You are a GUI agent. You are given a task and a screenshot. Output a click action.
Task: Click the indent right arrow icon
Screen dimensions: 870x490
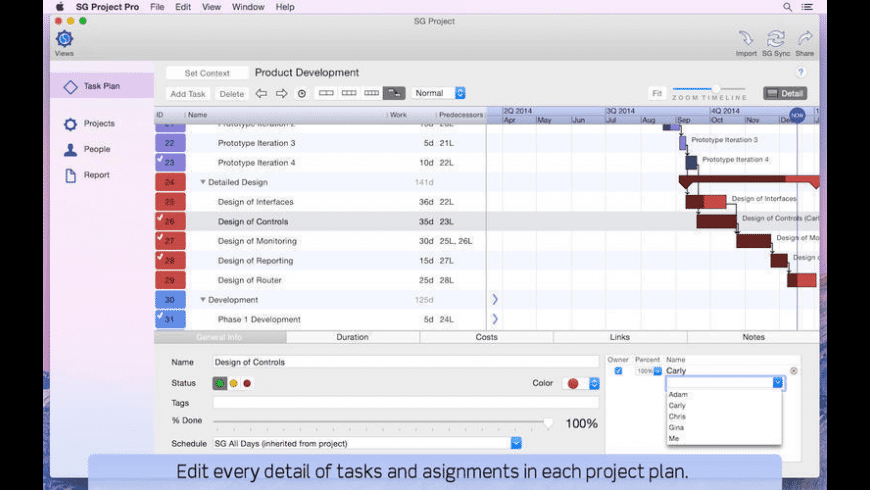tap(282, 93)
